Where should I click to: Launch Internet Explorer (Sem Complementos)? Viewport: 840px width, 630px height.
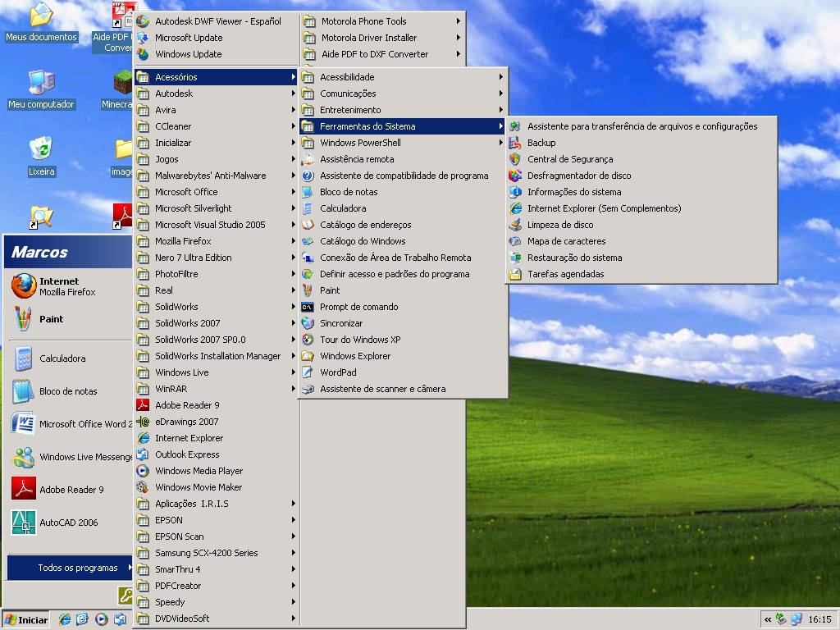[641, 208]
